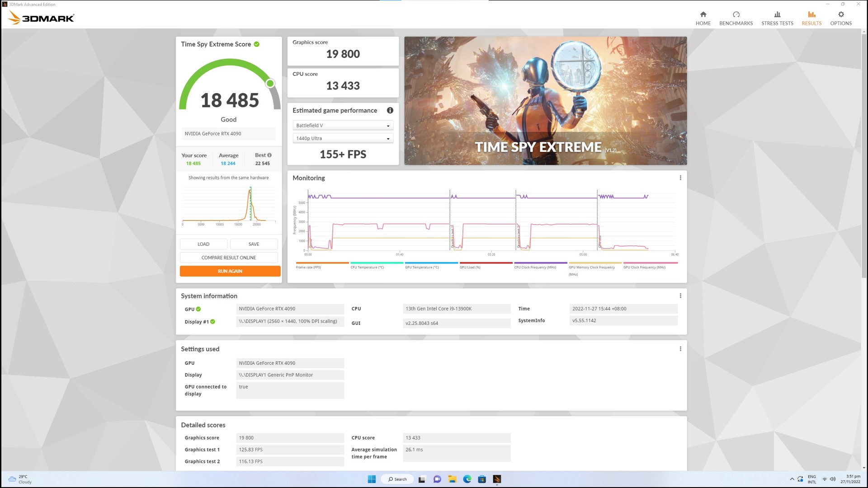
Task: Select the Graphics test 2 116.13 FPS value
Action: pos(290,462)
